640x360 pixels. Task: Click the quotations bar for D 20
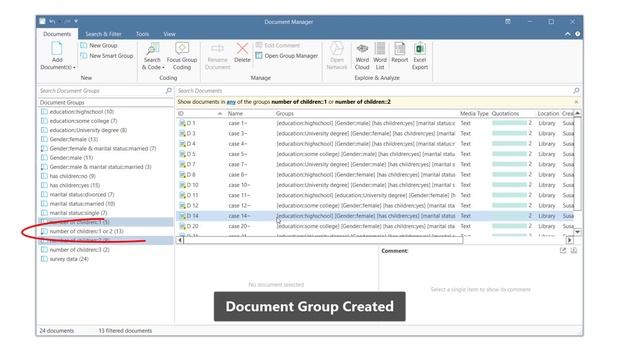click(509, 226)
